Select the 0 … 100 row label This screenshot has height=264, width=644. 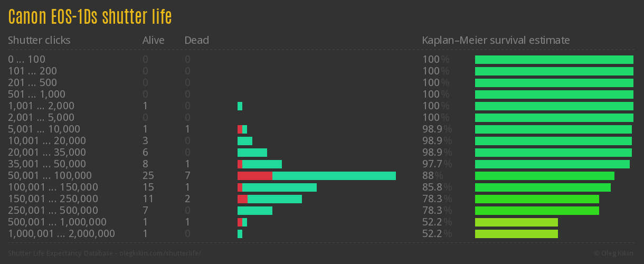[x=26, y=60]
